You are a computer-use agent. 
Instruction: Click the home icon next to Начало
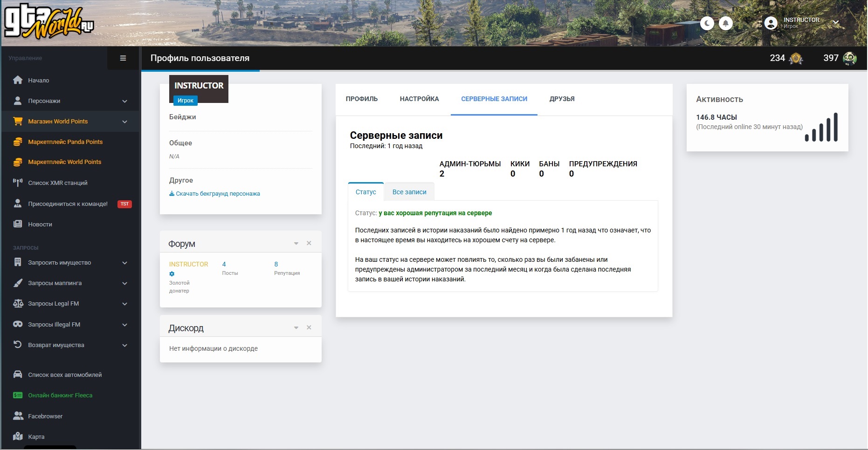(x=18, y=80)
